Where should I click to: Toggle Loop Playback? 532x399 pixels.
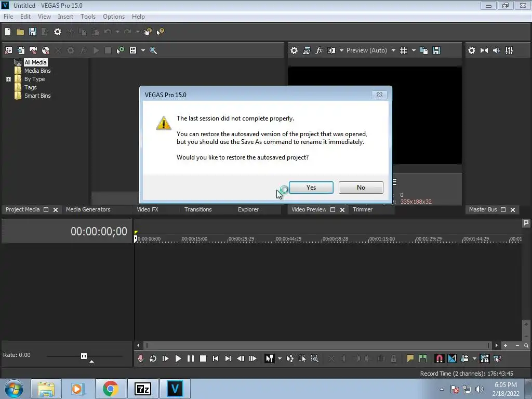153,358
